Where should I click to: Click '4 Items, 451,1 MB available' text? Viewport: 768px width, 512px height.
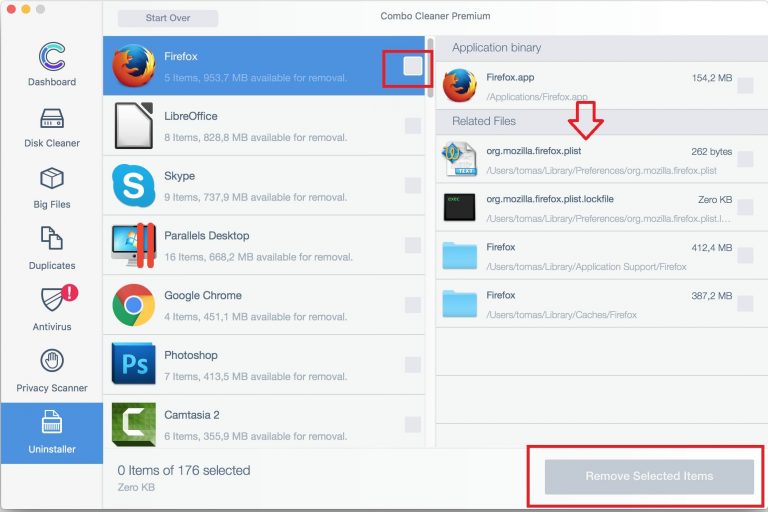255,317
